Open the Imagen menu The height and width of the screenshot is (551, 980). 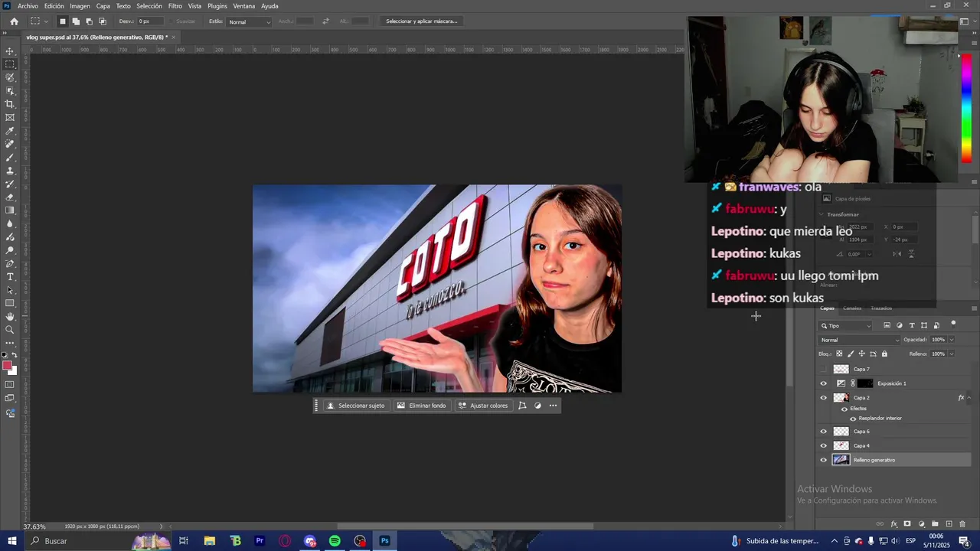click(x=80, y=6)
